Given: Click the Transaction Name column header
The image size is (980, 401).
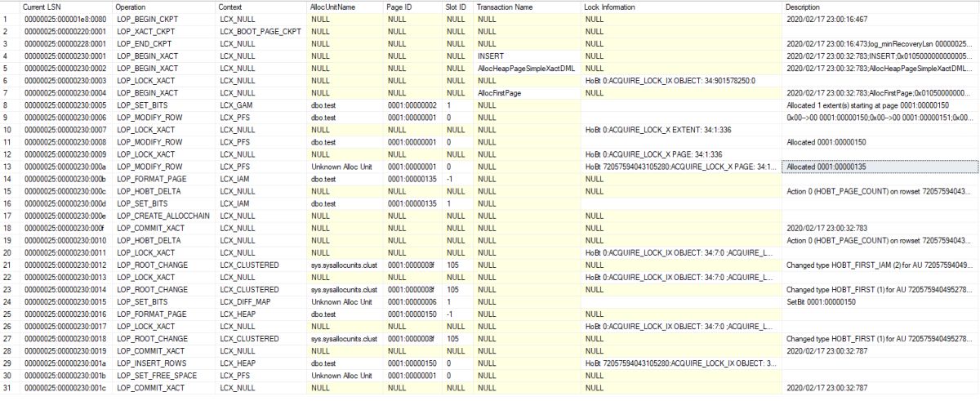Looking at the screenshot, I should pyautogui.click(x=528, y=7).
